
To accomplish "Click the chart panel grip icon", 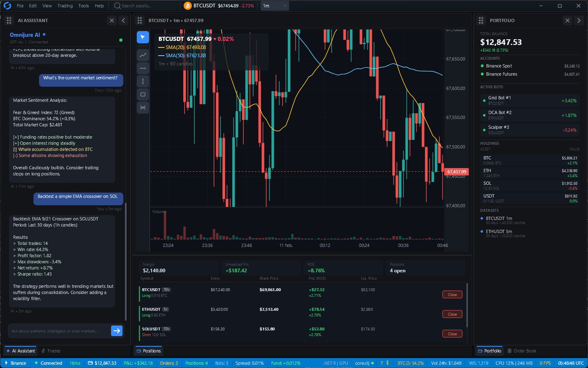I will coord(140,20).
